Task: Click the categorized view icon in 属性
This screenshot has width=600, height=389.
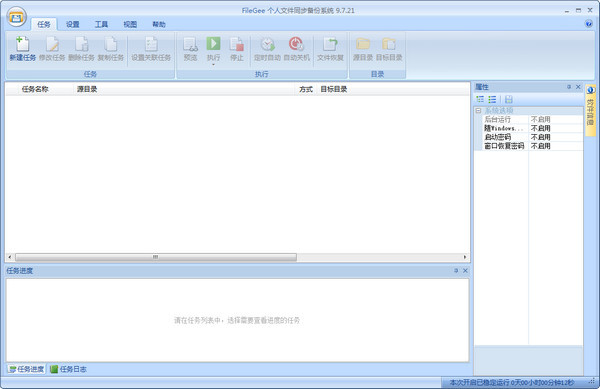Action: (480, 99)
